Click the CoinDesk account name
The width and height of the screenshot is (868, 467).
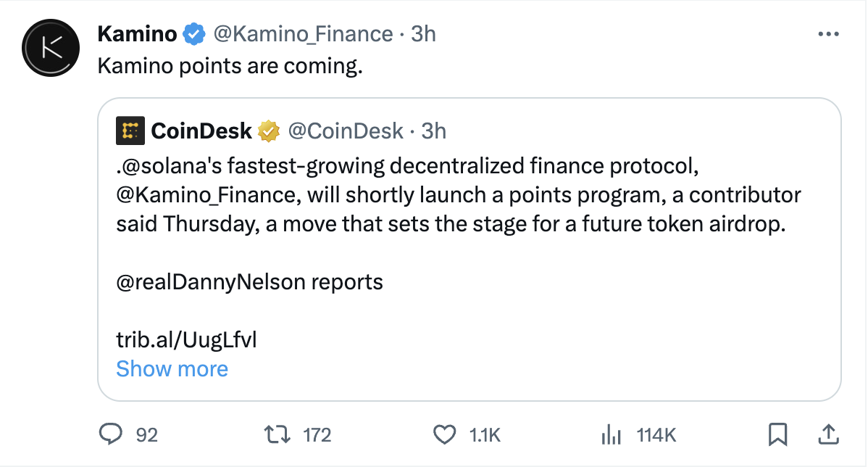(x=201, y=131)
